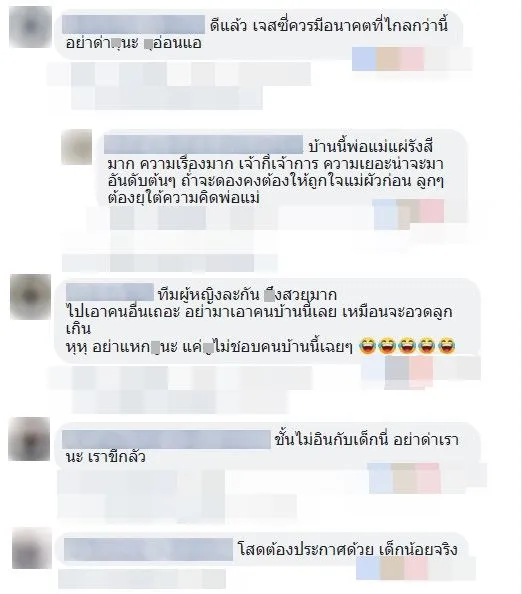Click the laughing emoji row in third comment

pyautogui.click(x=407, y=346)
